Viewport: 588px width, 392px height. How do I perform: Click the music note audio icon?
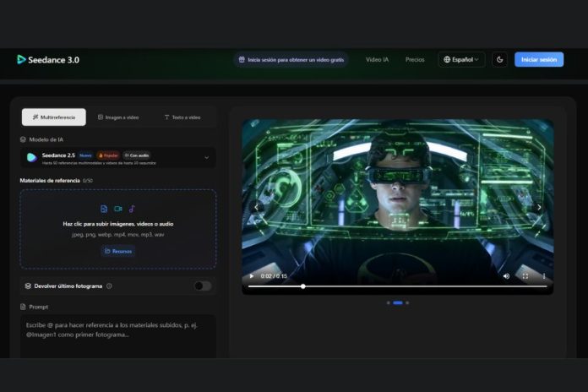pyautogui.click(x=132, y=209)
